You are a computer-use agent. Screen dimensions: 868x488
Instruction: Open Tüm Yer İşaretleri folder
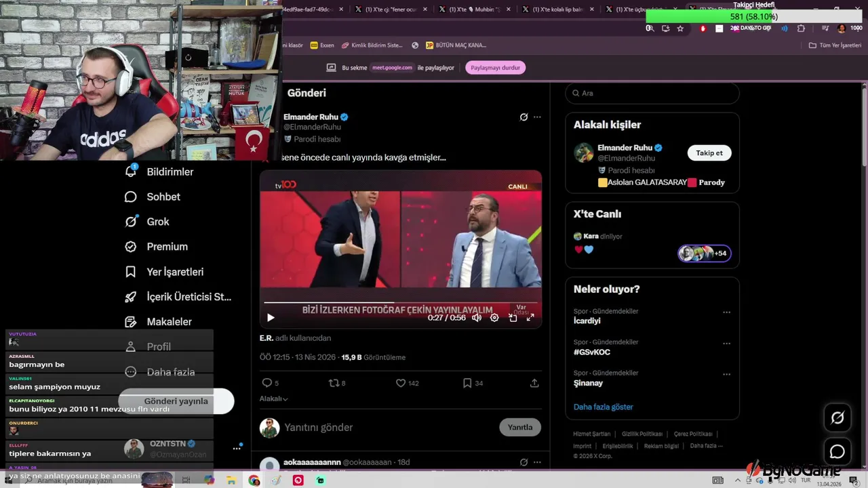click(x=835, y=45)
